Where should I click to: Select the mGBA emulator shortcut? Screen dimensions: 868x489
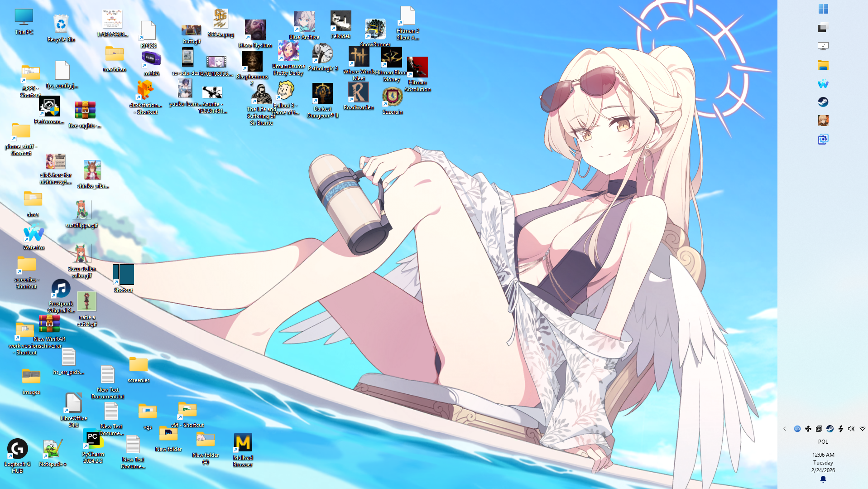(x=151, y=63)
